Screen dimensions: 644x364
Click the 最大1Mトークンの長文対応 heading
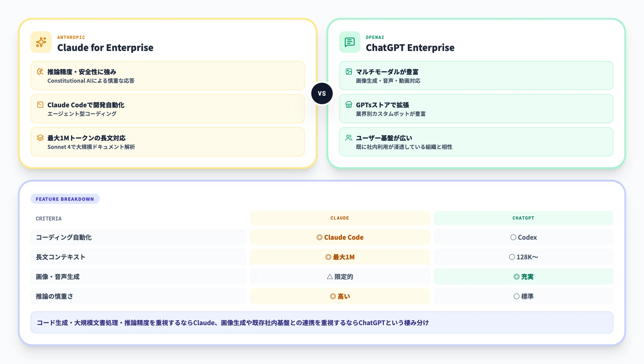pyautogui.click(x=87, y=138)
